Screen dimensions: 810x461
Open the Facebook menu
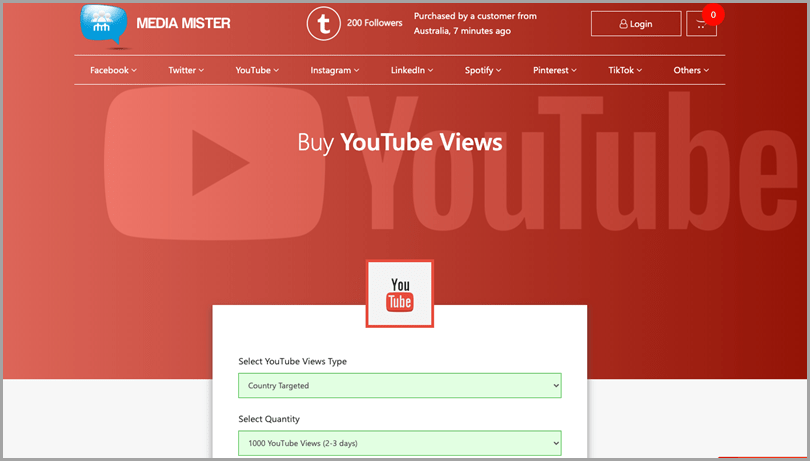[113, 70]
